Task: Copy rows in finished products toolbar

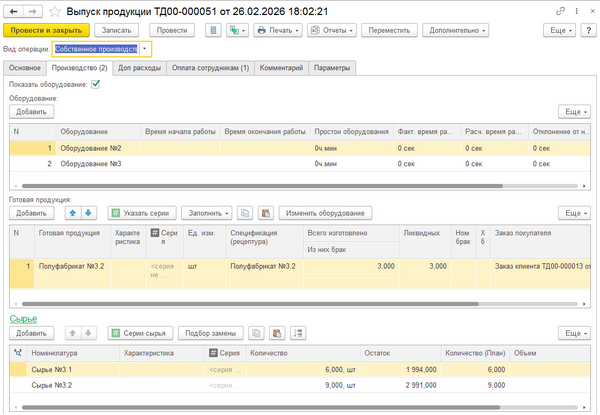Action: (x=246, y=213)
